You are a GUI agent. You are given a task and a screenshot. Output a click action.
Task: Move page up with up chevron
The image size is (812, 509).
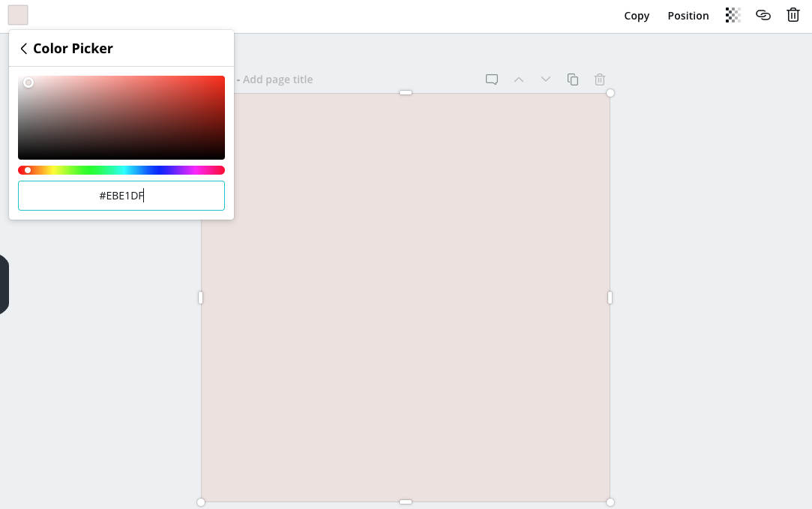click(x=518, y=79)
